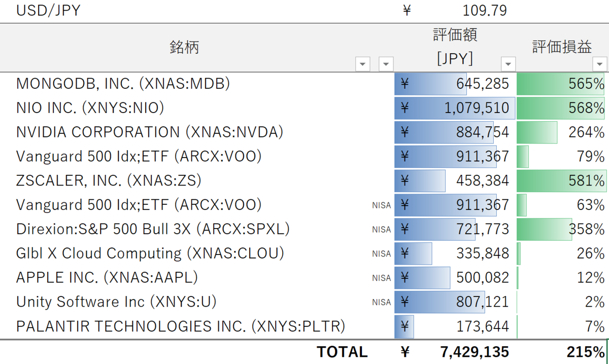Select NISA tag in the Unity Software row
The height and width of the screenshot is (364, 609).
(x=382, y=303)
